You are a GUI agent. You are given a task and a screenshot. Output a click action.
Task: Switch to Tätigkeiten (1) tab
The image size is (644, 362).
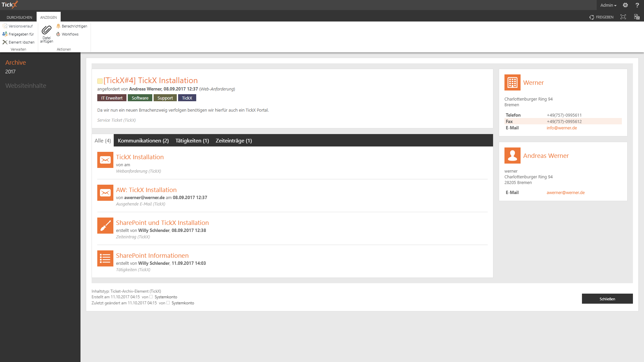(x=192, y=140)
